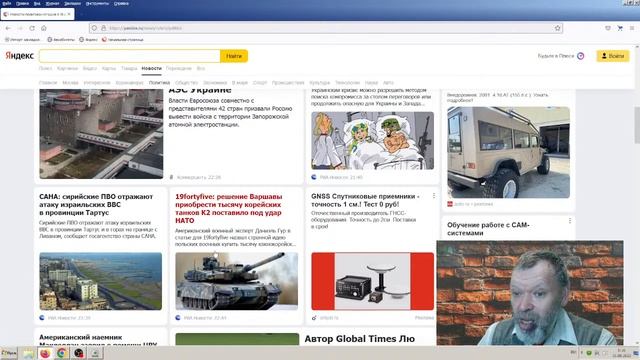The height and width of the screenshot is (360, 640).
Task: Select the Технологии news category
Action: 347,82
